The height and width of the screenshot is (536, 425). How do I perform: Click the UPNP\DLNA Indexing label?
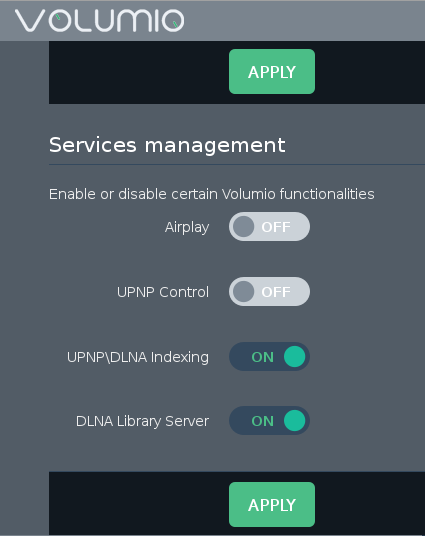(x=138, y=357)
